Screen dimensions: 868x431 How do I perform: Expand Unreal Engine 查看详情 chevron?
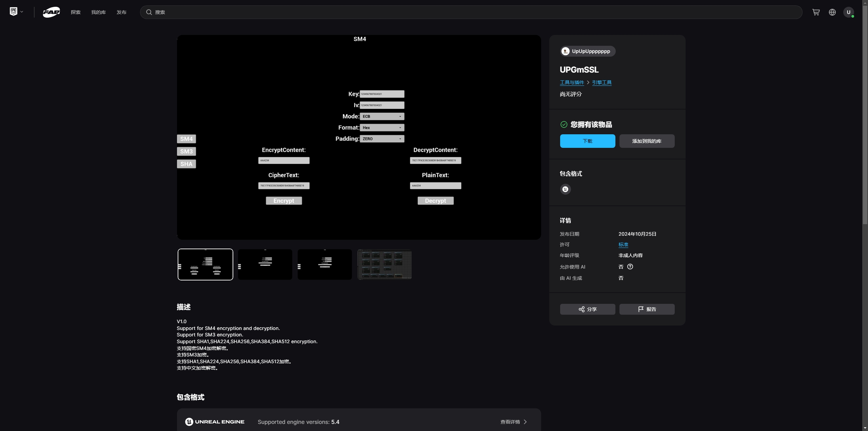pos(525,422)
